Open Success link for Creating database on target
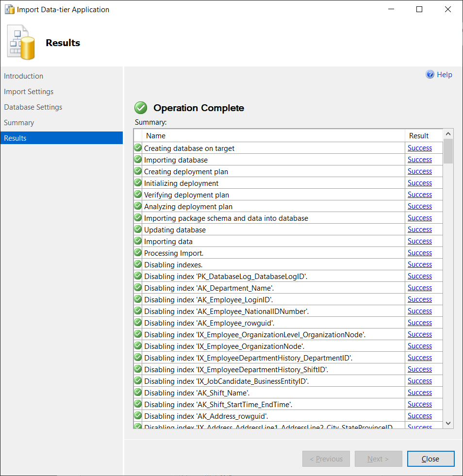 (x=420, y=148)
